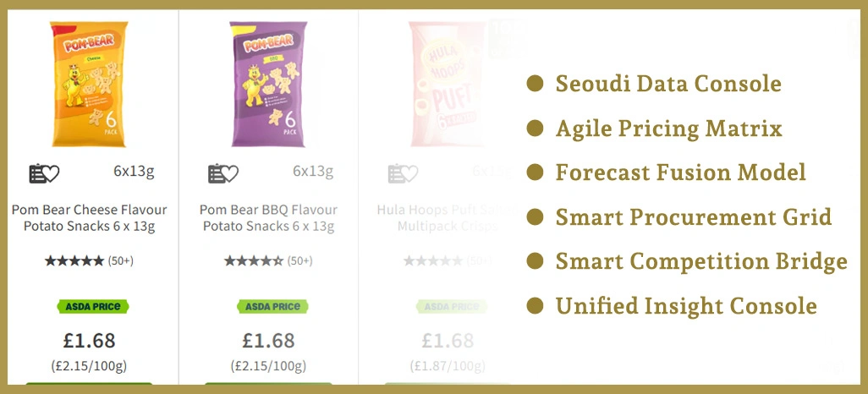Click the Asda Price badge under Hula Hoops

tap(447, 306)
